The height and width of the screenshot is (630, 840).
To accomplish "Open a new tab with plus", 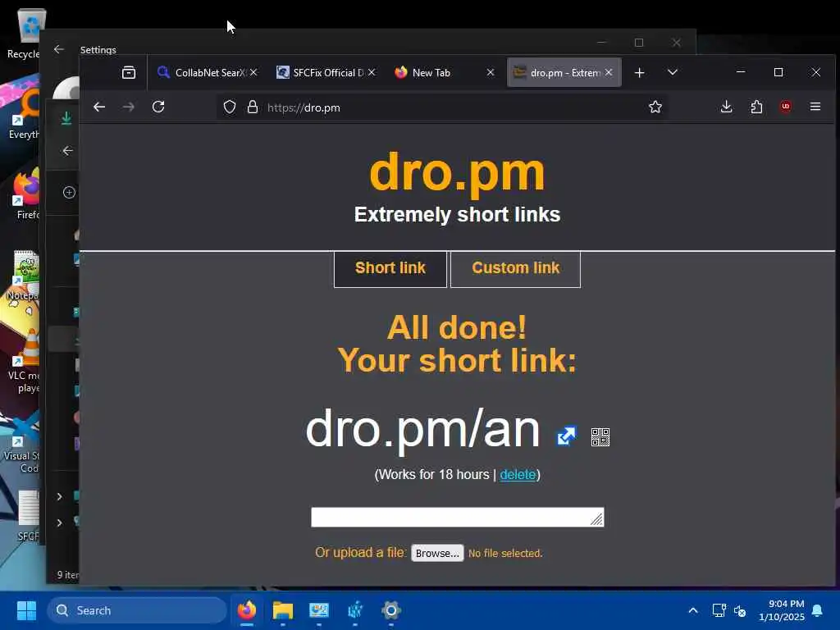I will click(639, 72).
